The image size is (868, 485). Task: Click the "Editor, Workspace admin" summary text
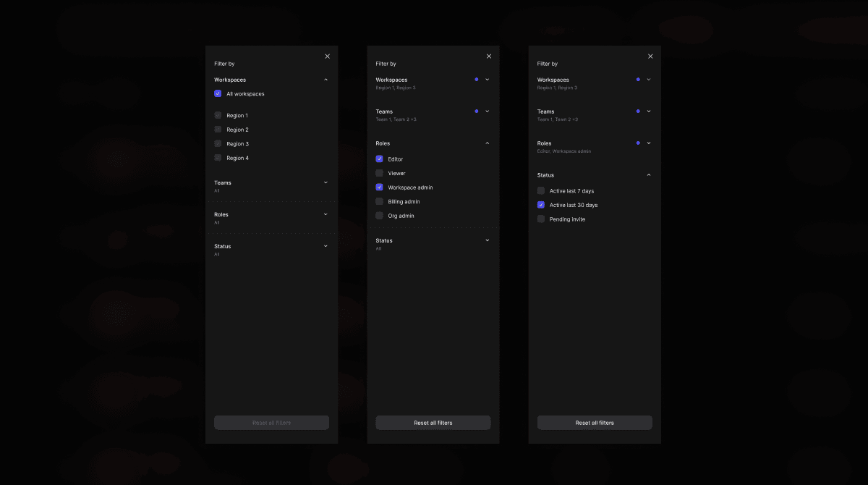coord(564,151)
